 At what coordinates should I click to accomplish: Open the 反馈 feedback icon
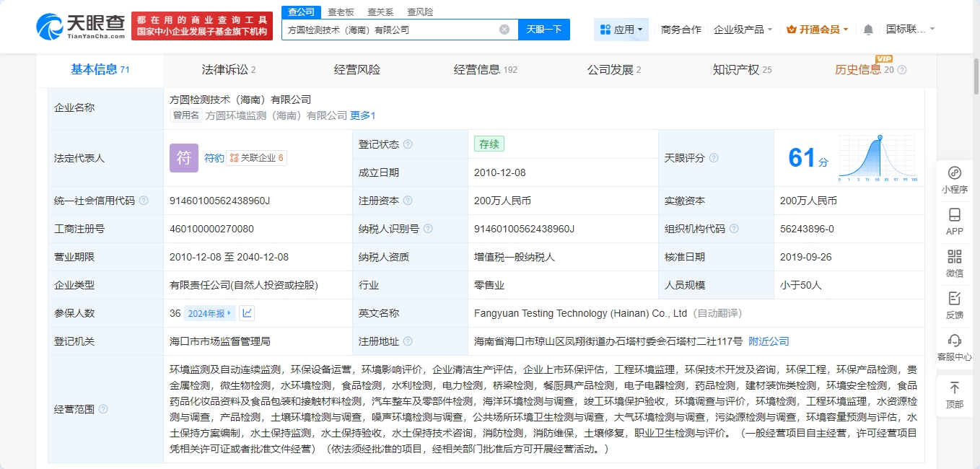pyautogui.click(x=954, y=299)
